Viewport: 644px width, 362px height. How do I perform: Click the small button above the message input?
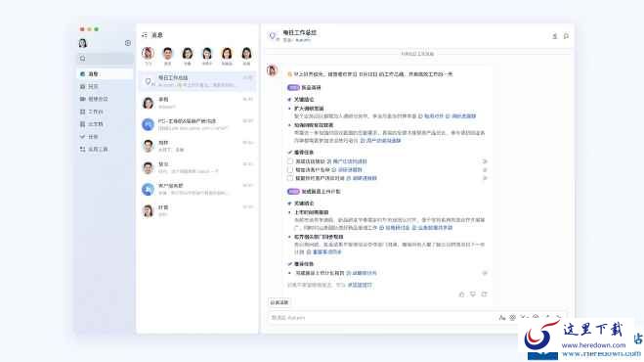pyautogui.click(x=279, y=302)
